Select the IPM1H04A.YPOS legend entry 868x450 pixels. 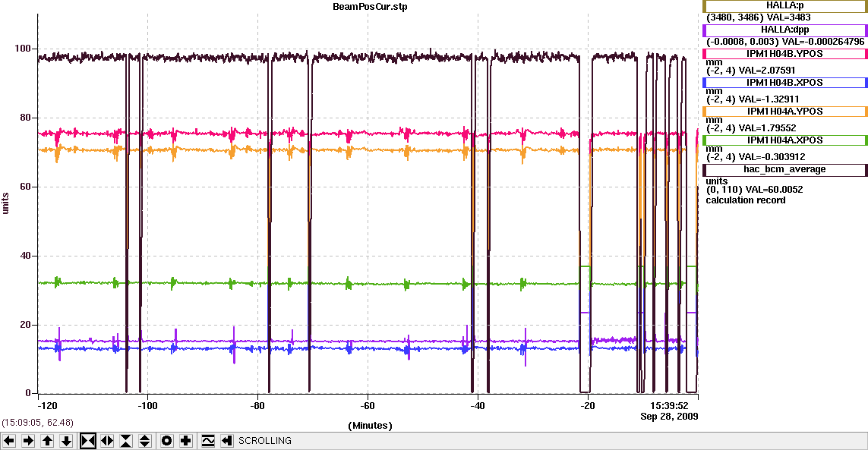785,112
